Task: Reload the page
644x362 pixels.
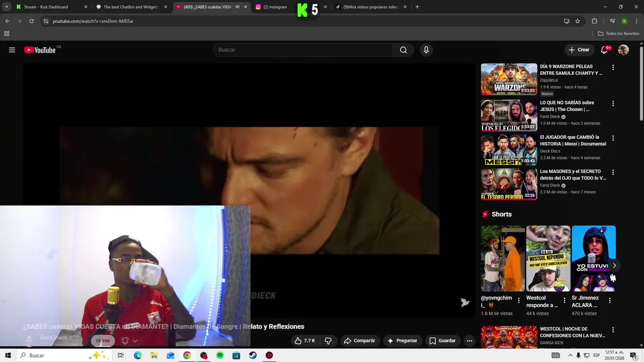Action: click(x=31, y=21)
